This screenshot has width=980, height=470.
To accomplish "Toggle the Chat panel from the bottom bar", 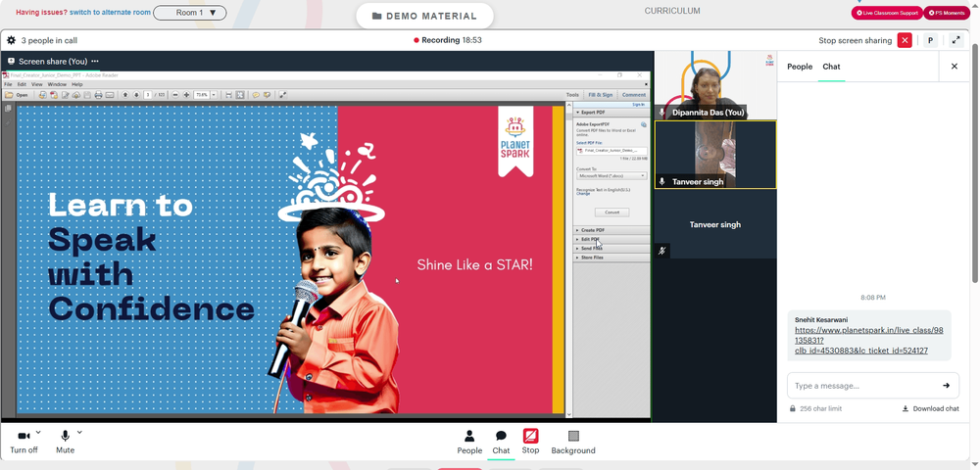I will tap(501, 436).
